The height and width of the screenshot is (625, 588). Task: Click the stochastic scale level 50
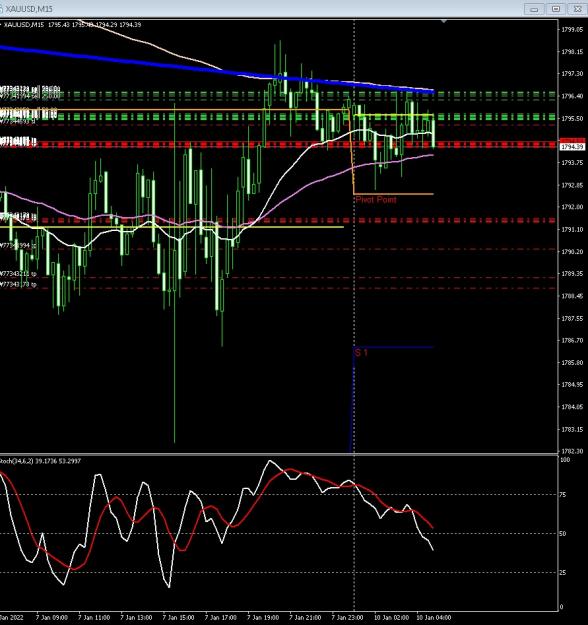(x=563, y=533)
